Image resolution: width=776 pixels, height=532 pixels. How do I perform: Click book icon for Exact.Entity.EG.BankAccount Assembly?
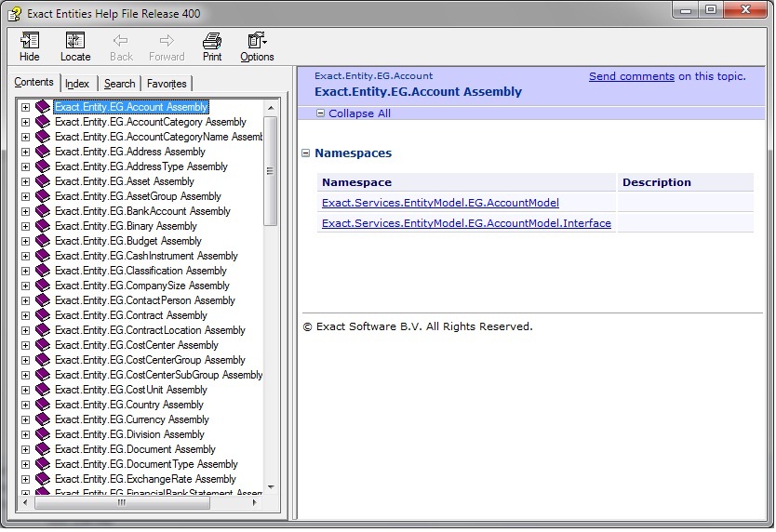point(43,211)
